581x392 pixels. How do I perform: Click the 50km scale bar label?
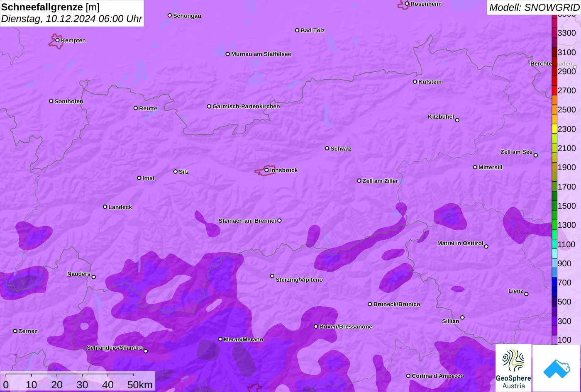[x=140, y=385]
